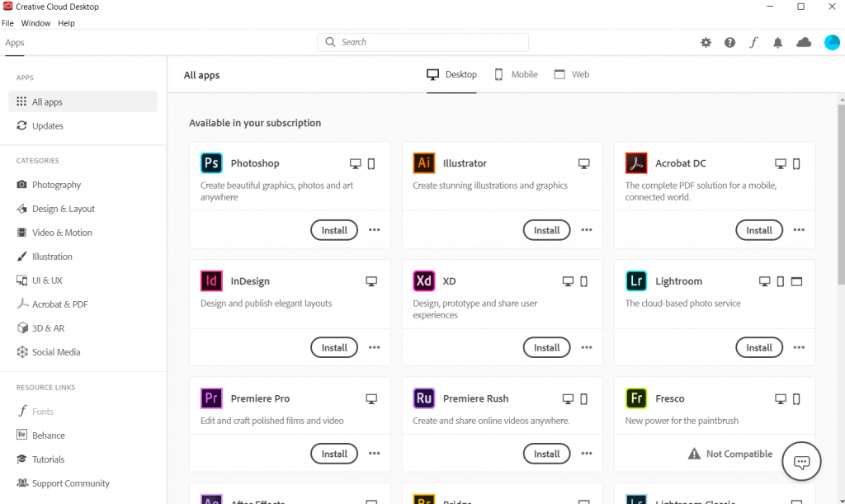This screenshot has width=845, height=504.
Task: Install Lightroom
Action: pos(759,347)
